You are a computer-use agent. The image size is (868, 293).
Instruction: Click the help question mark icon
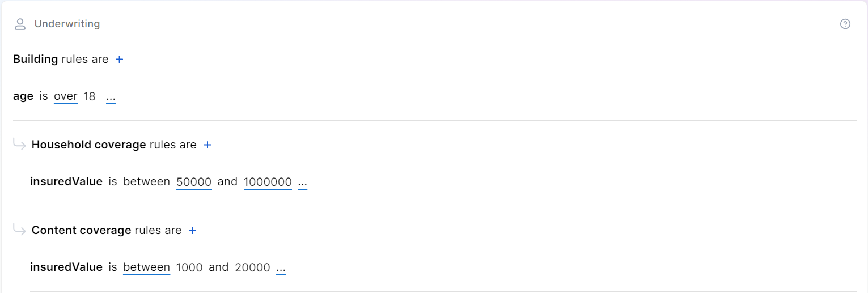(845, 24)
